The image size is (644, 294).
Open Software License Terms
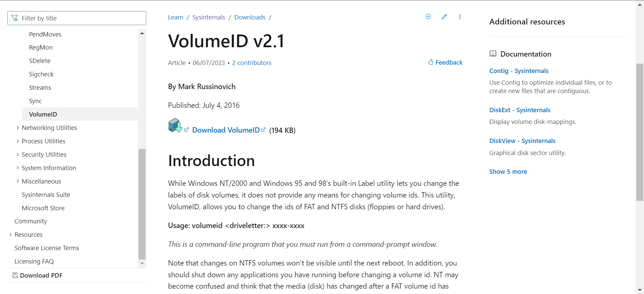[47, 248]
